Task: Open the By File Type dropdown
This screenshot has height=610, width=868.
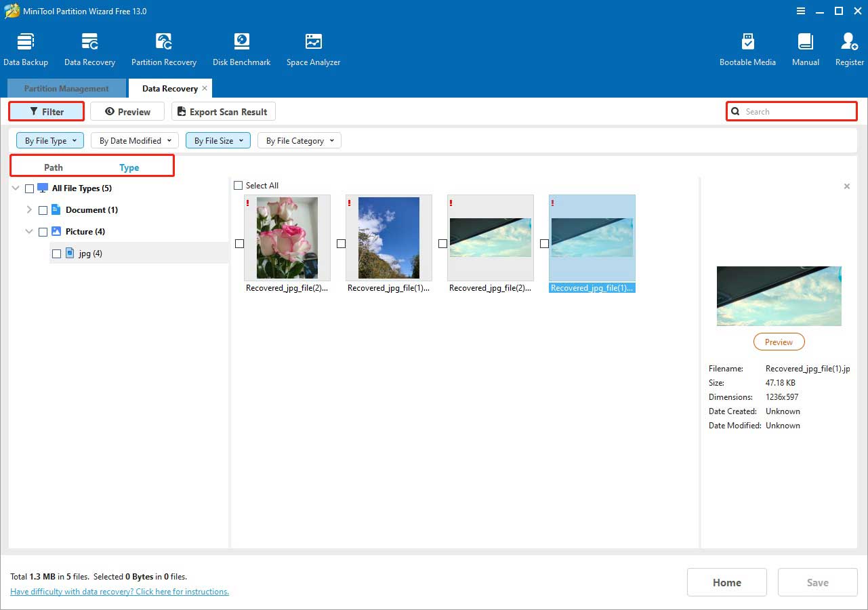Action: pos(49,140)
